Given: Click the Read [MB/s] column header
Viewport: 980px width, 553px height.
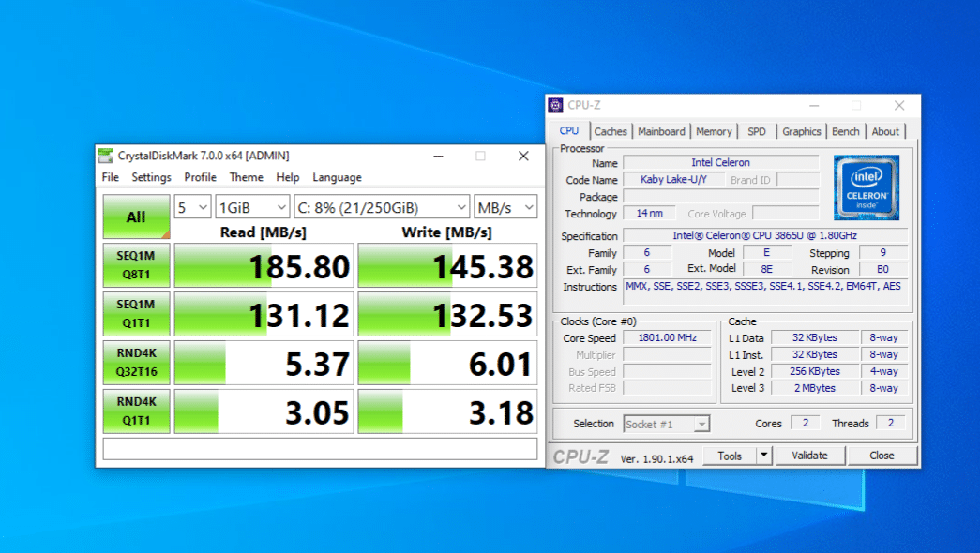Looking at the screenshot, I should pyautogui.click(x=264, y=232).
